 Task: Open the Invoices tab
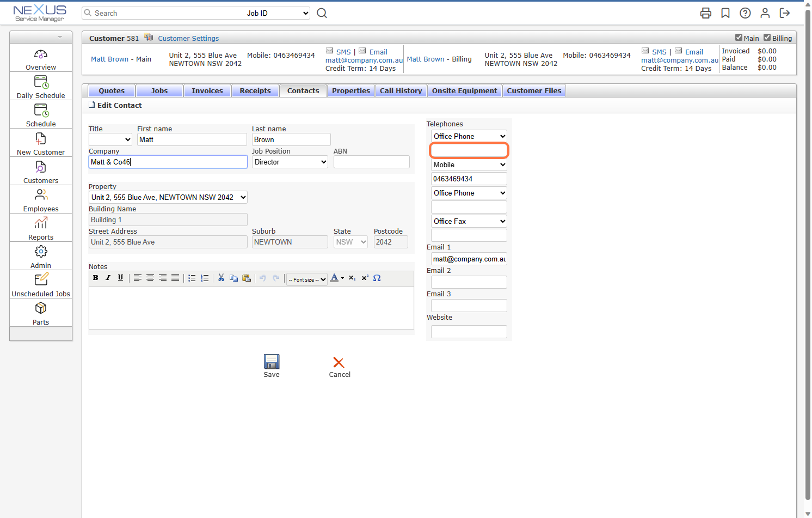207,90
